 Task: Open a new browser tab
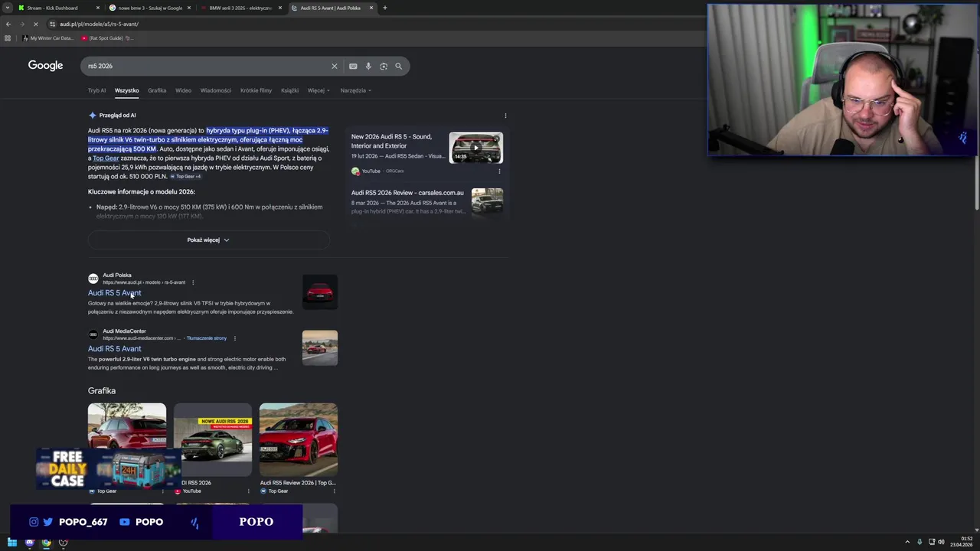pos(384,8)
